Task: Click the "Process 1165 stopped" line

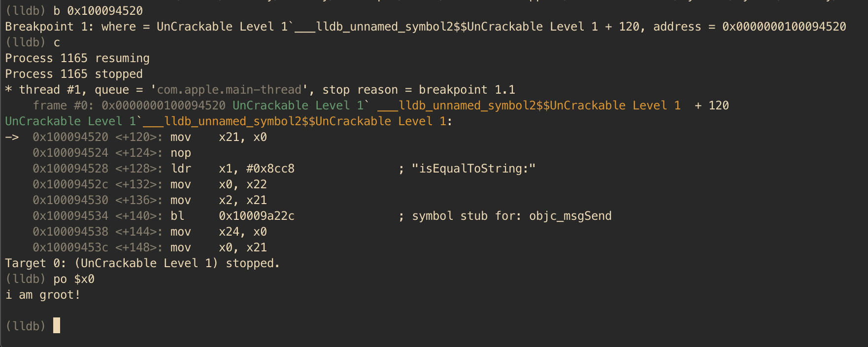Action: 74,74
